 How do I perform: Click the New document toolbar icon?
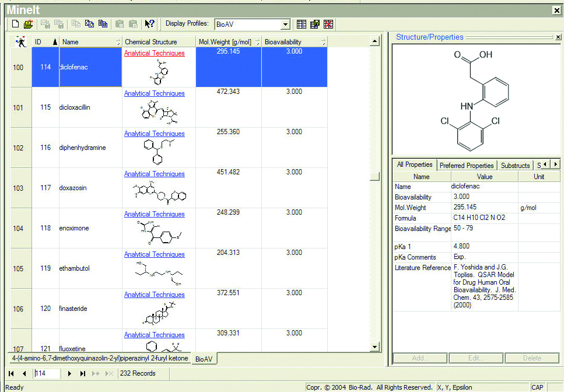coord(16,24)
